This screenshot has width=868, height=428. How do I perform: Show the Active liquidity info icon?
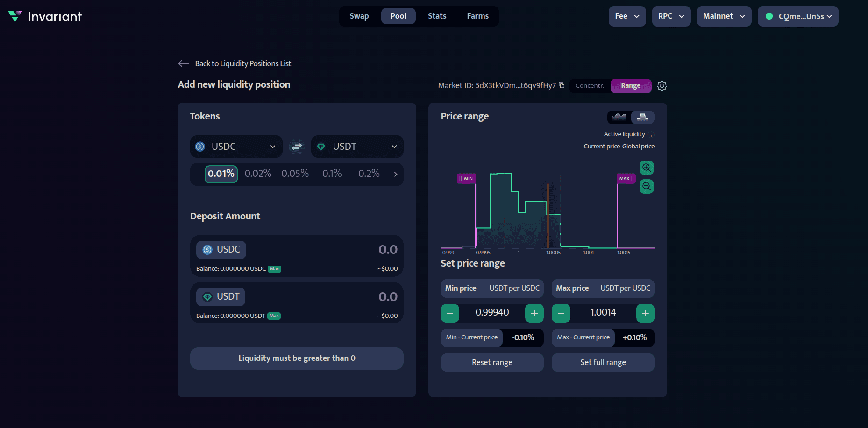(x=651, y=135)
